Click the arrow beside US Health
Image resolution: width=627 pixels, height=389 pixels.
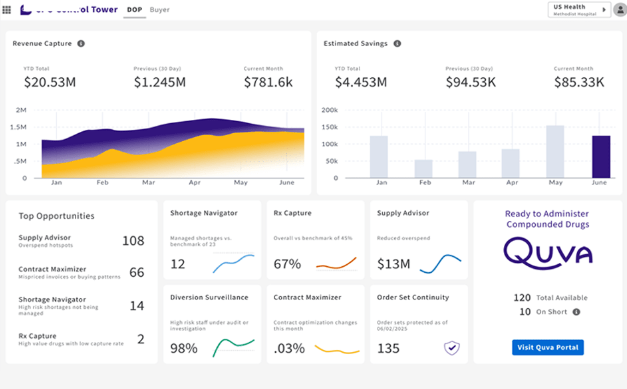pyautogui.click(x=604, y=10)
